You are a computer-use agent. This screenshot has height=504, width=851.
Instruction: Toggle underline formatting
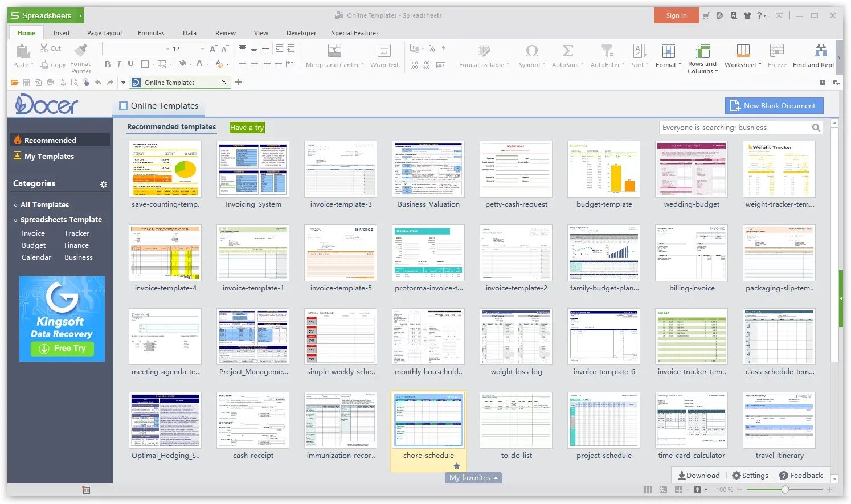click(x=130, y=64)
